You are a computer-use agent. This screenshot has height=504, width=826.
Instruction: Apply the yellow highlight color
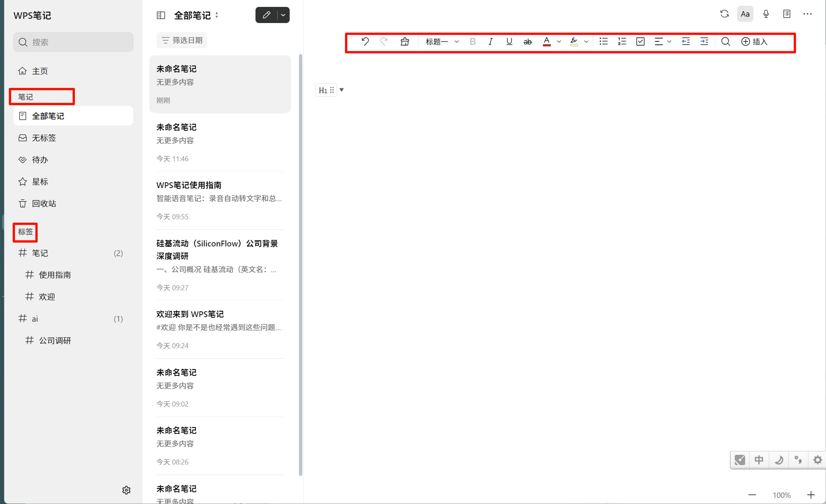tap(574, 41)
